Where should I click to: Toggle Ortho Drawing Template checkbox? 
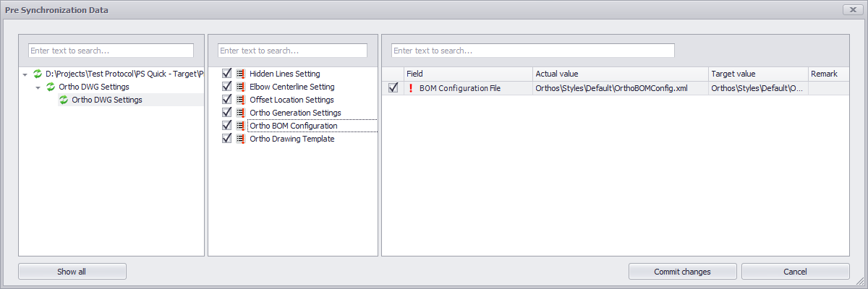(x=227, y=139)
